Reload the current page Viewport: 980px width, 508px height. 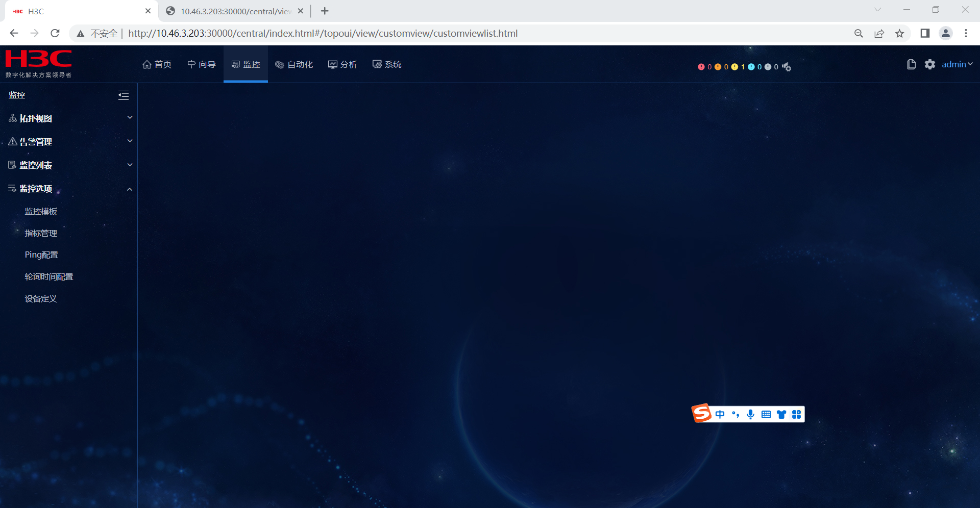coord(55,33)
